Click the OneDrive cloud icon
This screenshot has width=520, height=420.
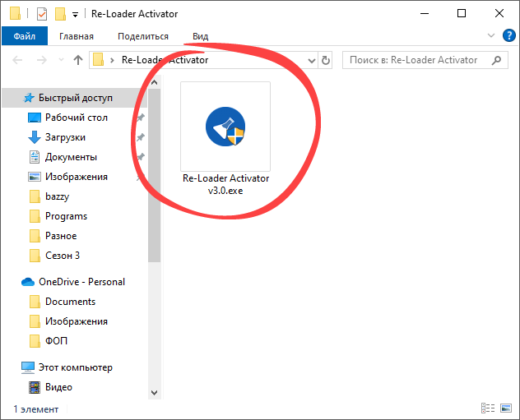(x=28, y=282)
